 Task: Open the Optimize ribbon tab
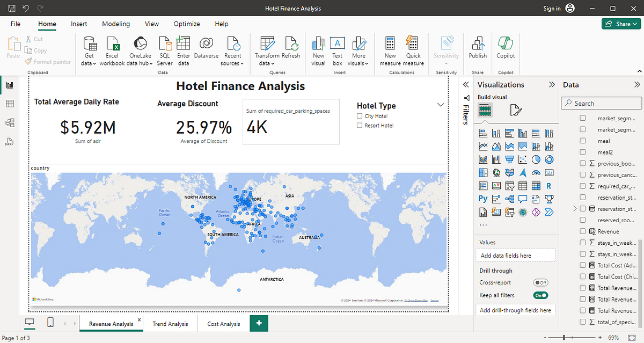(187, 24)
